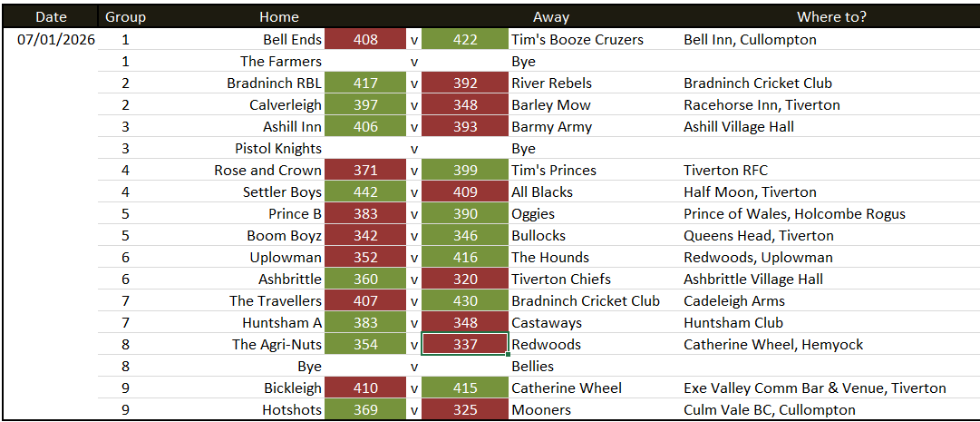Click the Away column header
The width and height of the screenshot is (980, 422).
pos(551,17)
